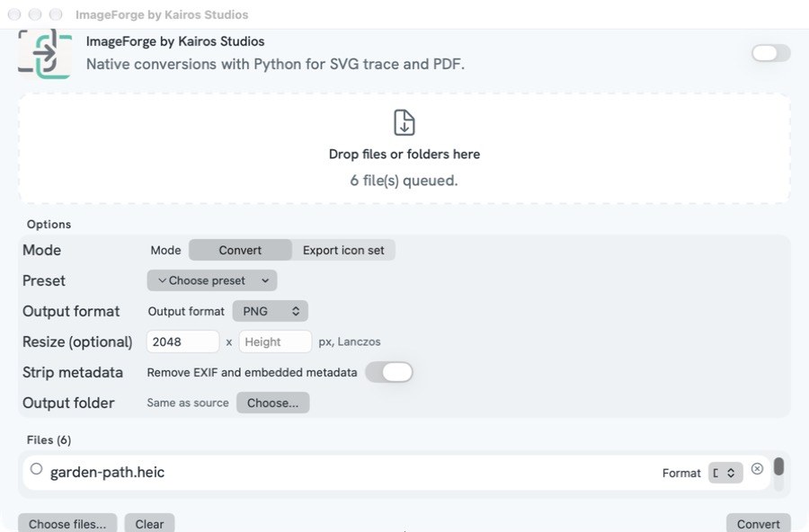Click the garden-path.heic file name
809x532 pixels.
(x=107, y=472)
